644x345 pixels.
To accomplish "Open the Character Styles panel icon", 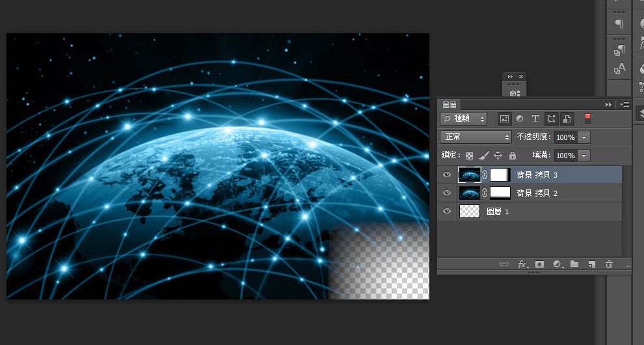I will point(619,68).
